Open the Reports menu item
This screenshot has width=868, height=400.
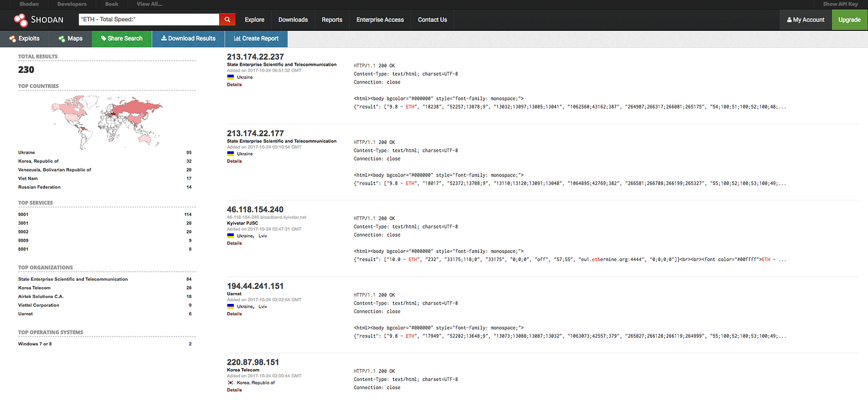click(x=332, y=20)
